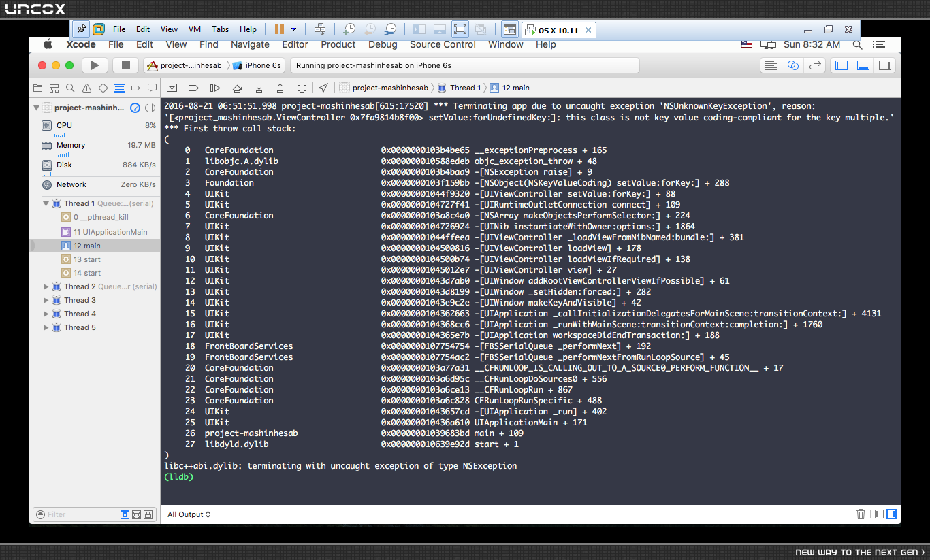Open macOS Notification Center icon

(x=879, y=44)
